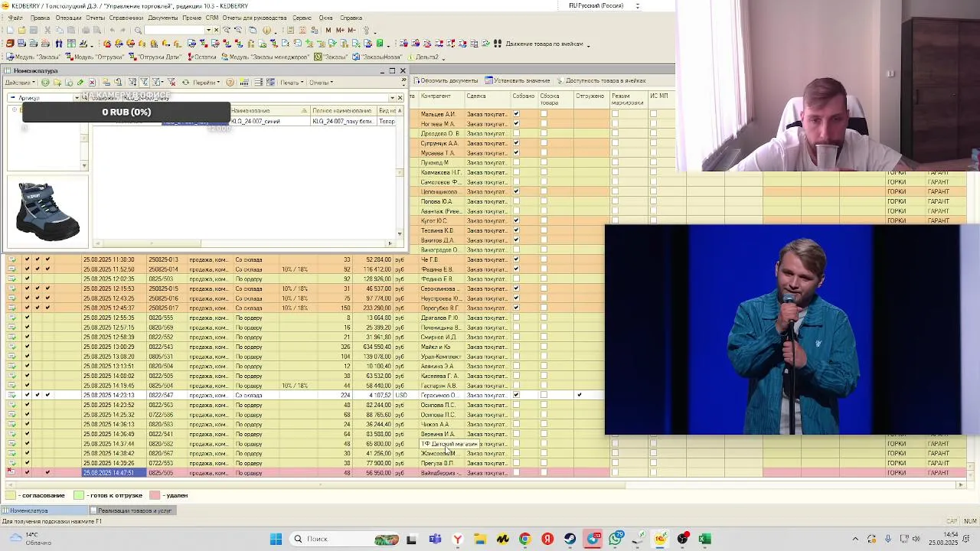
Task: Toggle Собрано checkbox for Мальцев А.И. row
Action: point(516,114)
